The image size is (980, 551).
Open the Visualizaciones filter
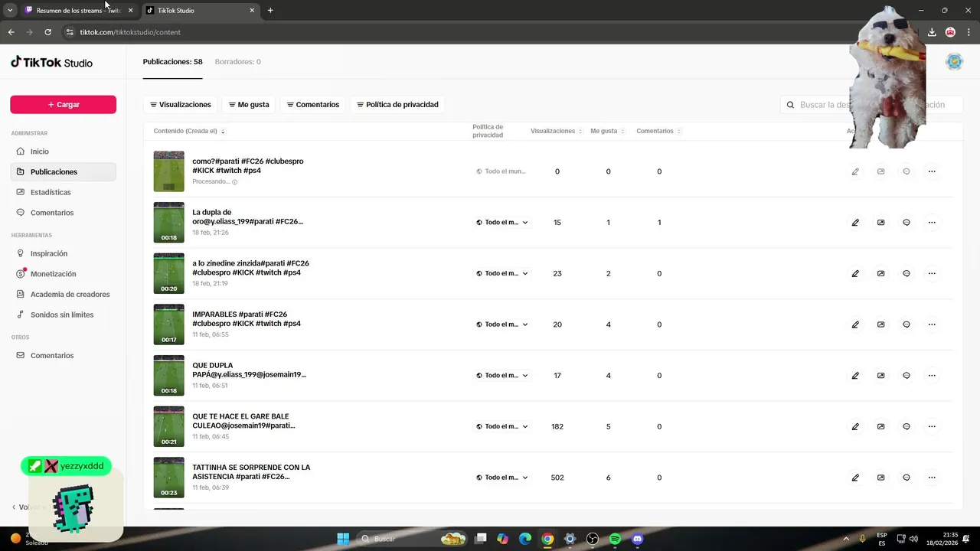pyautogui.click(x=181, y=105)
